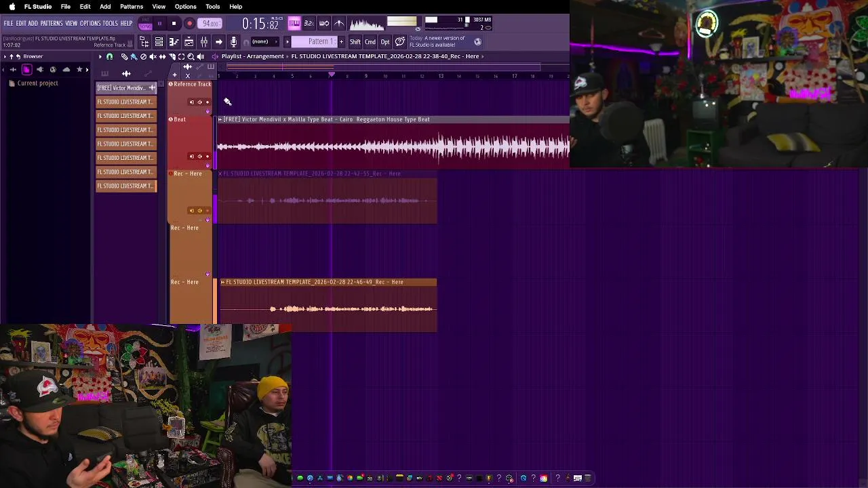This screenshot has width=868, height=488.
Task: Open the Mixer view icon
Action: coord(203,42)
